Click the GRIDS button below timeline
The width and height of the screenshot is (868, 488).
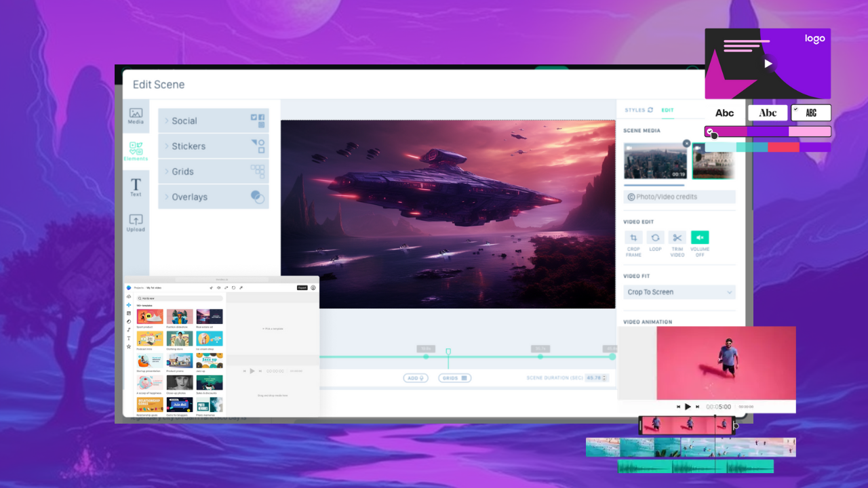pyautogui.click(x=454, y=378)
